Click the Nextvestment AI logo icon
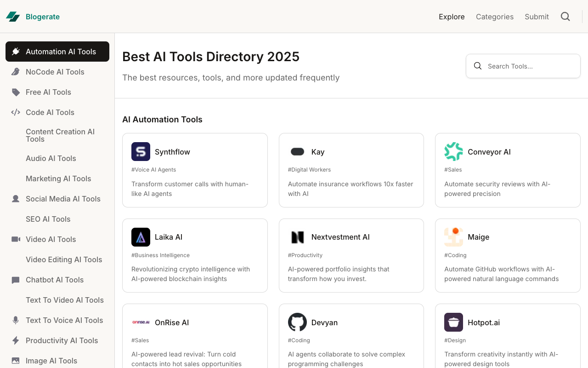588x368 pixels. 297,237
